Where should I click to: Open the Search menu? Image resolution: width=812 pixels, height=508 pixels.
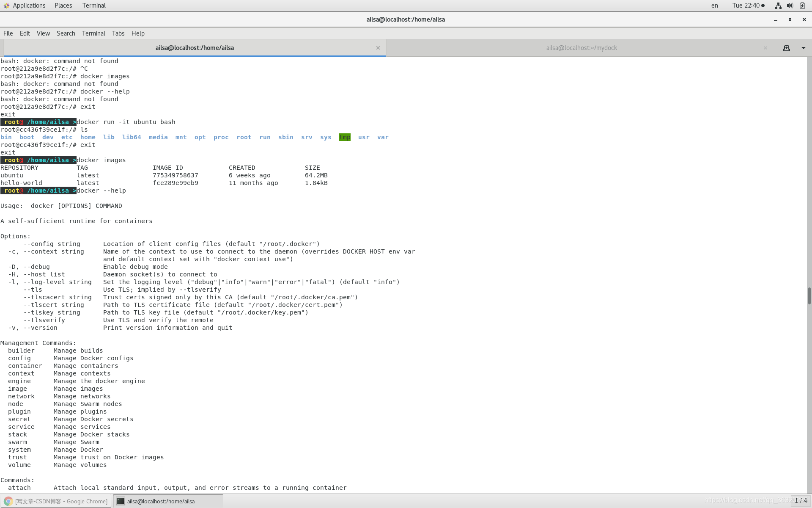coord(66,33)
